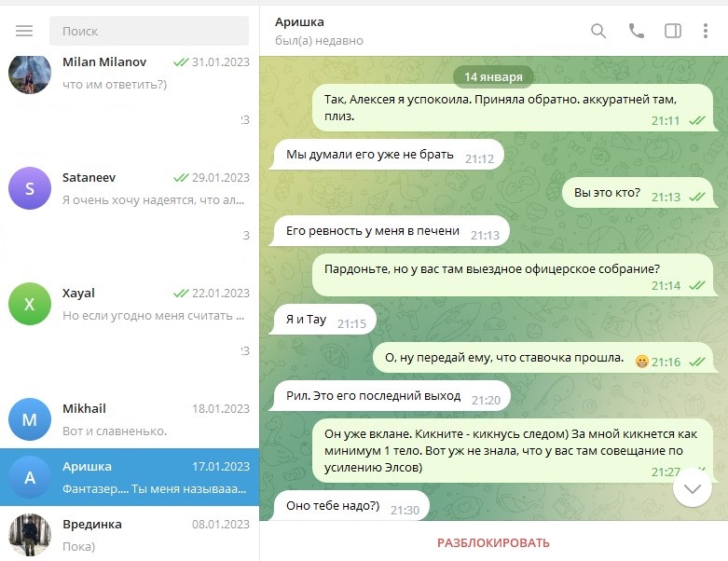Search within the Аришка chat
The image size is (728, 561).
click(598, 31)
